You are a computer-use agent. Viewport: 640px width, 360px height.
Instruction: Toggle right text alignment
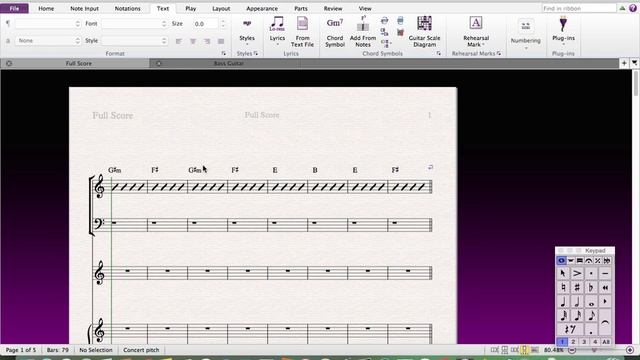pos(207,41)
